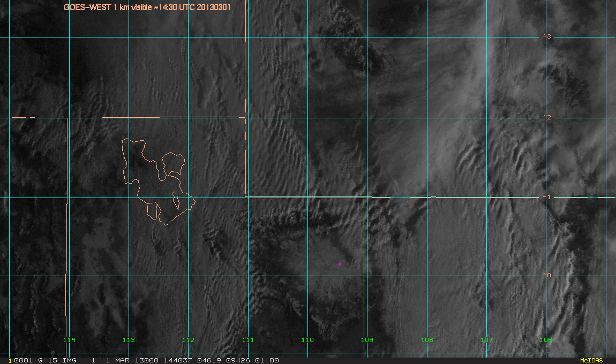
Task: Click the 0001 value in status bar
Action: [23, 360]
